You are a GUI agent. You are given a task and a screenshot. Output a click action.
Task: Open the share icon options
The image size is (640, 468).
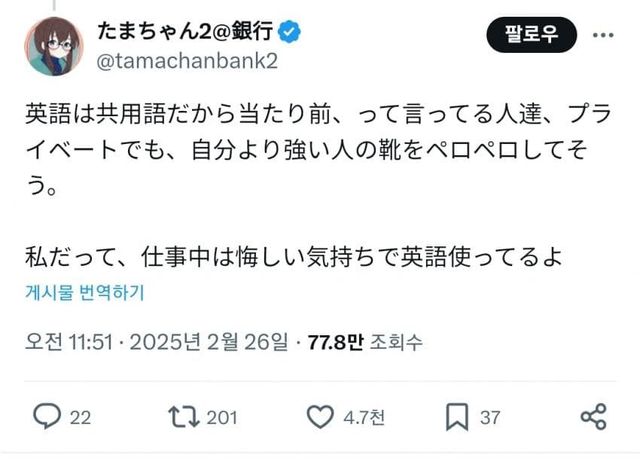click(x=593, y=415)
